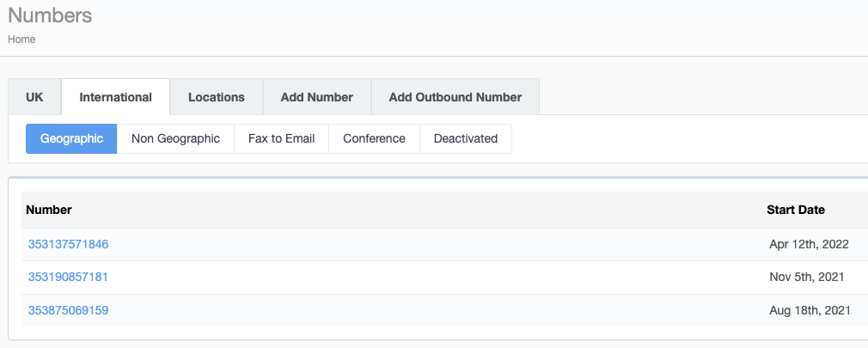Select the Geographic filter button

(x=71, y=138)
